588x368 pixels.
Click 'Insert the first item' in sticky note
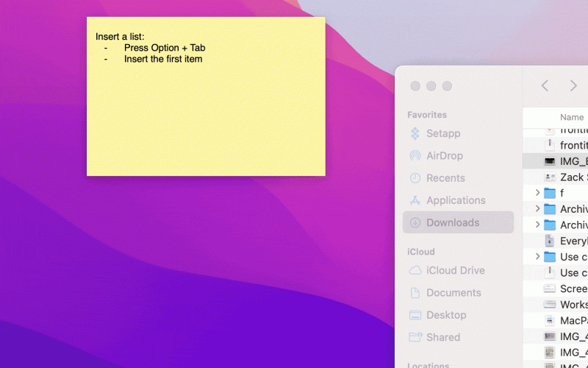click(163, 59)
